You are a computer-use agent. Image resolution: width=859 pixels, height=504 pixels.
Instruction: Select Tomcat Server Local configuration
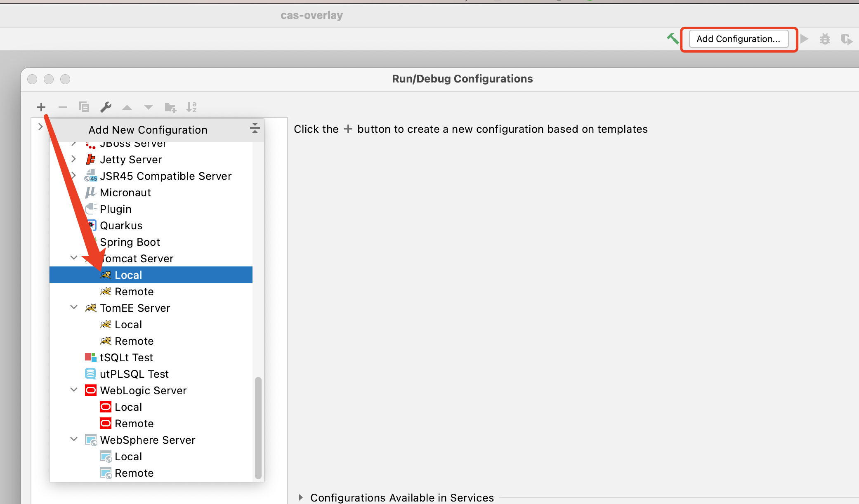point(128,275)
